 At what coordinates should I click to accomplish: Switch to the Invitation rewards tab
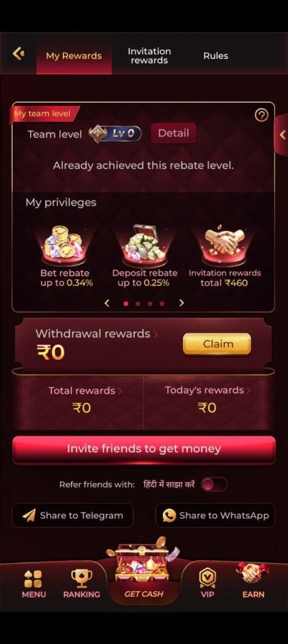pyautogui.click(x=149, y=56)
